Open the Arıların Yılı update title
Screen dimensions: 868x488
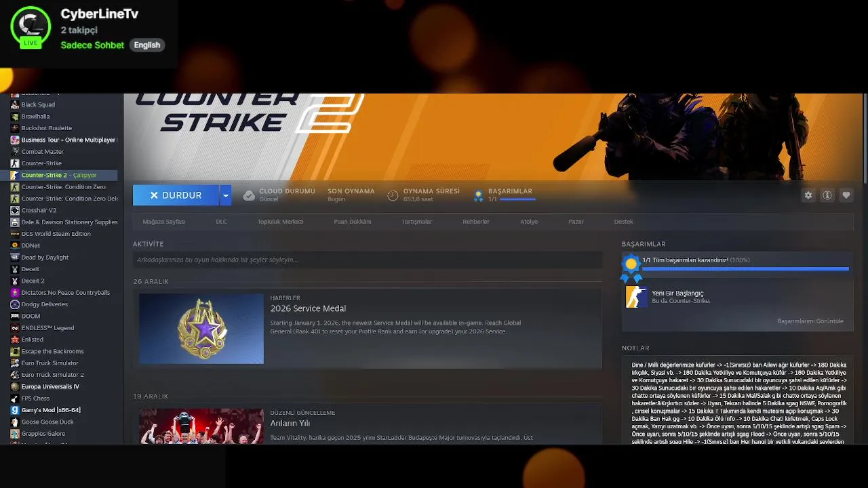[290, 423]
